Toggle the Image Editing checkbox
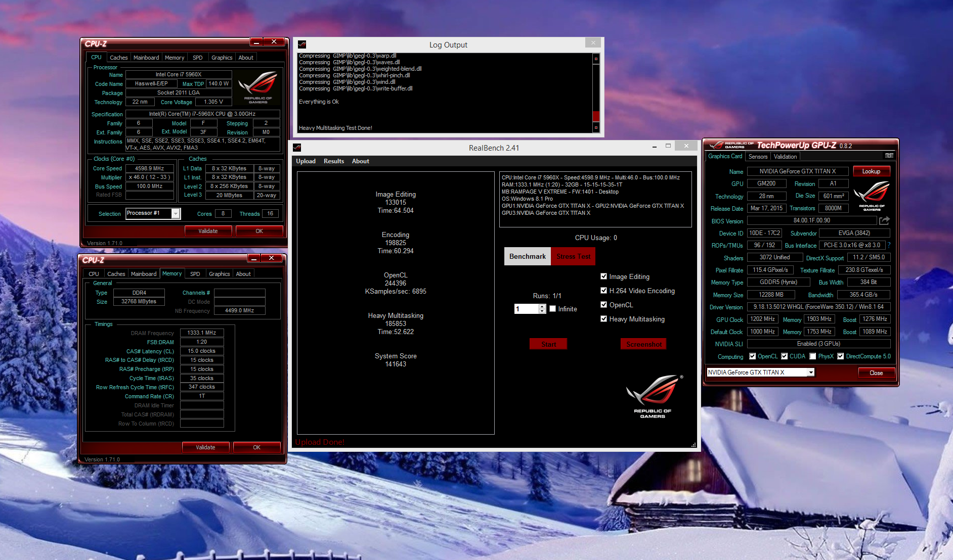 pos(603,276)
